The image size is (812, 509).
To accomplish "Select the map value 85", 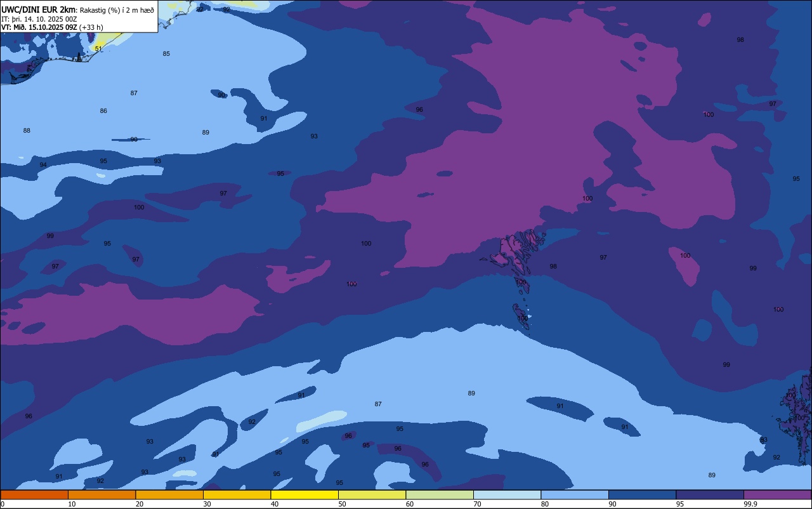I will click(x=166, y=54).
